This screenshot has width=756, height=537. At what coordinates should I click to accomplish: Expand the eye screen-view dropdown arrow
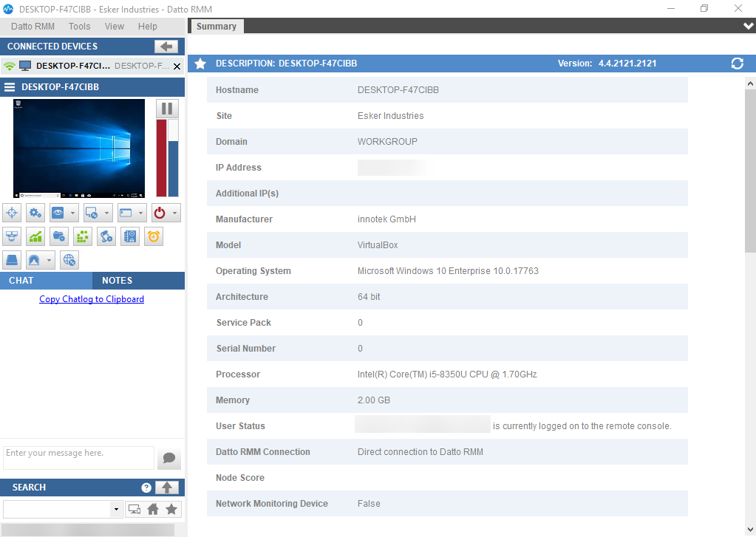point(72,213)
